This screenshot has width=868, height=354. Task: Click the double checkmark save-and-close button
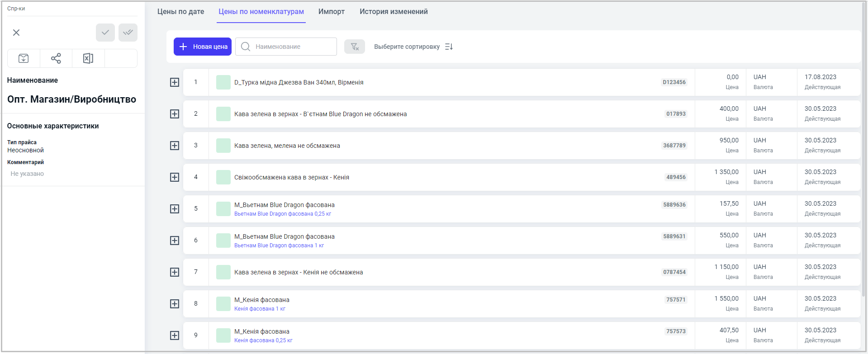tap(128, 33)
